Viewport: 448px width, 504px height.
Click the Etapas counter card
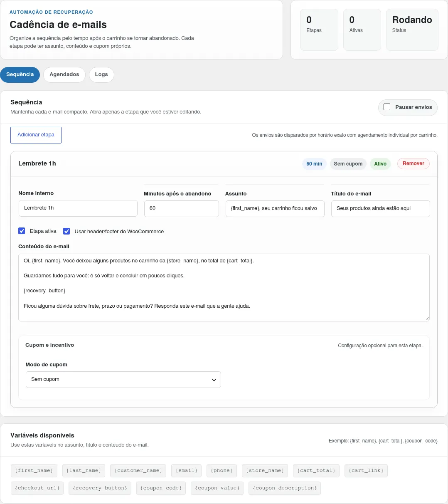319,30
